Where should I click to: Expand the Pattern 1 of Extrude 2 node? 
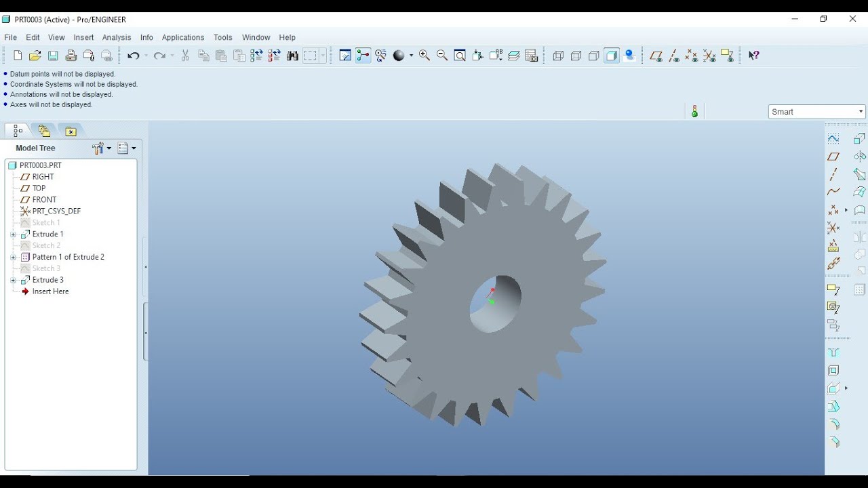click(x=13, y=258)
